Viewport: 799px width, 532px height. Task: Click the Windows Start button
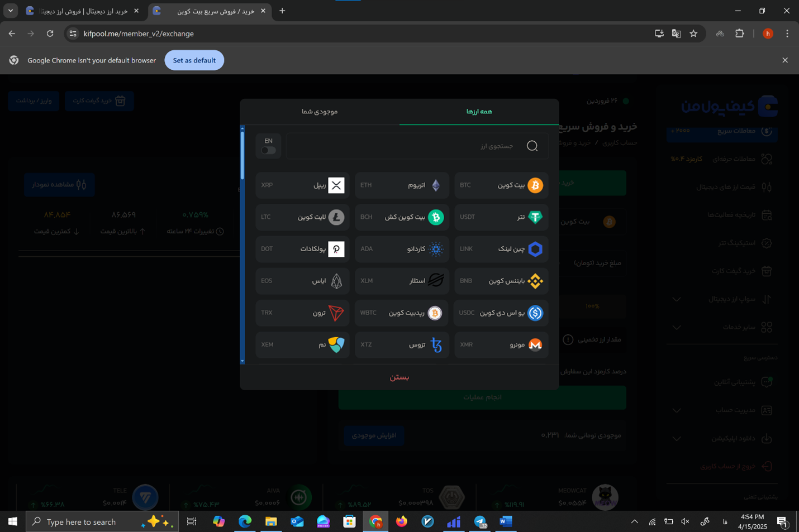pyautogui.click(x=12, y=521)
